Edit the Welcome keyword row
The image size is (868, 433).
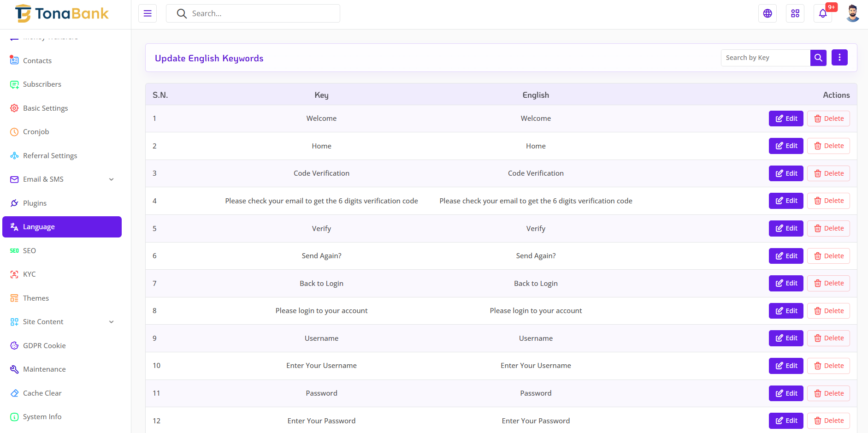[x=786, y=119]
